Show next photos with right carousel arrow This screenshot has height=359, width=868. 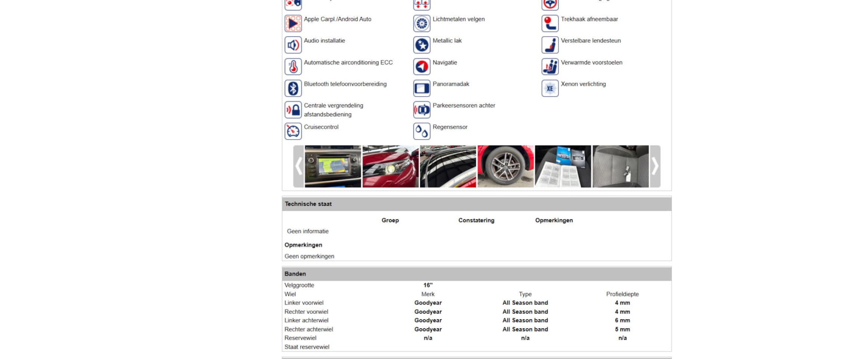coord(655,166)
